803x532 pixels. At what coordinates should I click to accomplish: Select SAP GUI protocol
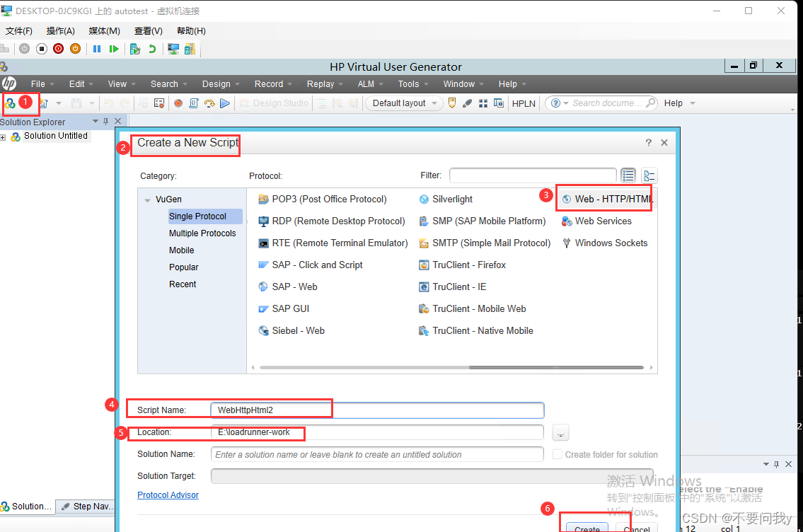click(284, 308)
